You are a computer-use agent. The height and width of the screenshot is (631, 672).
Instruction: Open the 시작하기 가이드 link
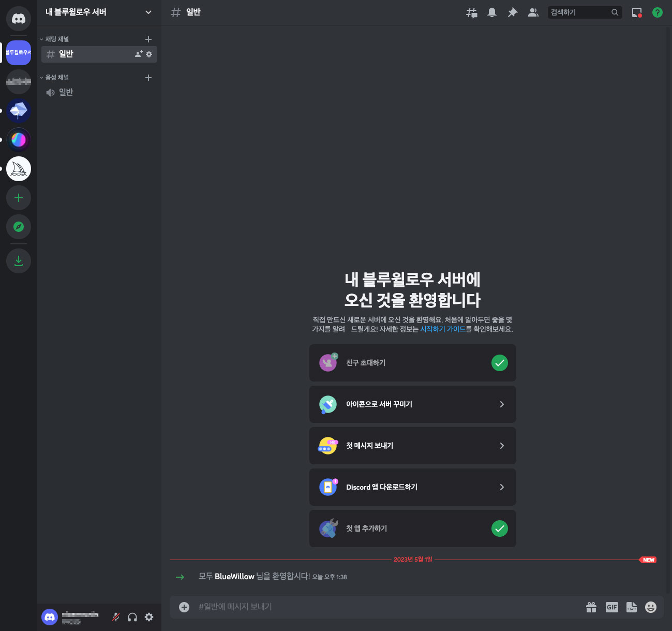point(443,329)
